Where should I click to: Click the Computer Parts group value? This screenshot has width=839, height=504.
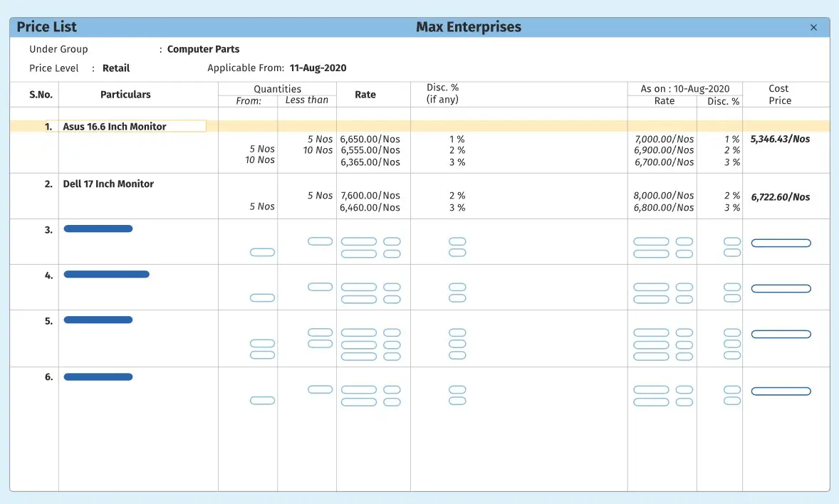tap(203, 49)
